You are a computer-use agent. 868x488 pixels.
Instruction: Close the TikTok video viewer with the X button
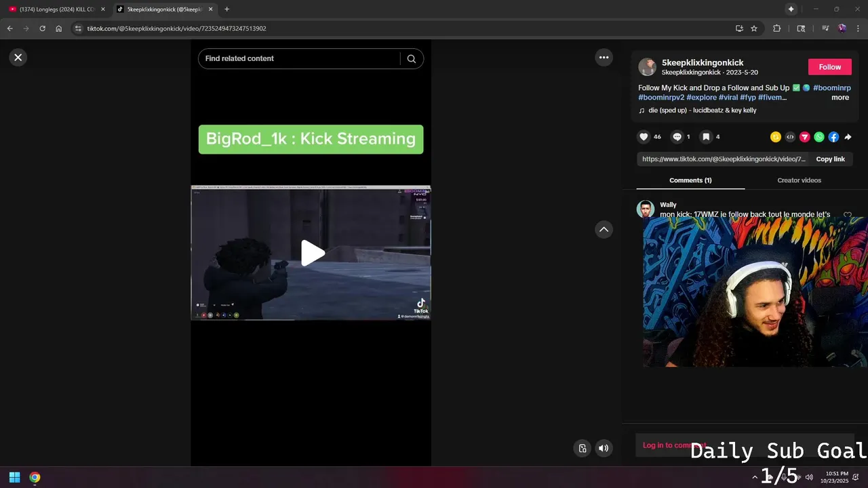[18, 58]
